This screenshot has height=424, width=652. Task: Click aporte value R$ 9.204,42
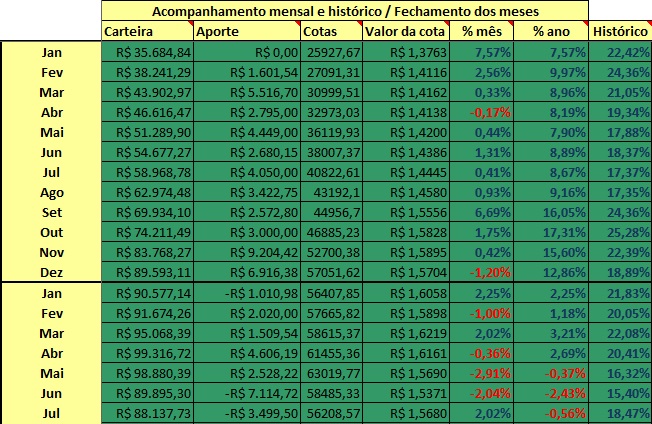tap(247, 252)
